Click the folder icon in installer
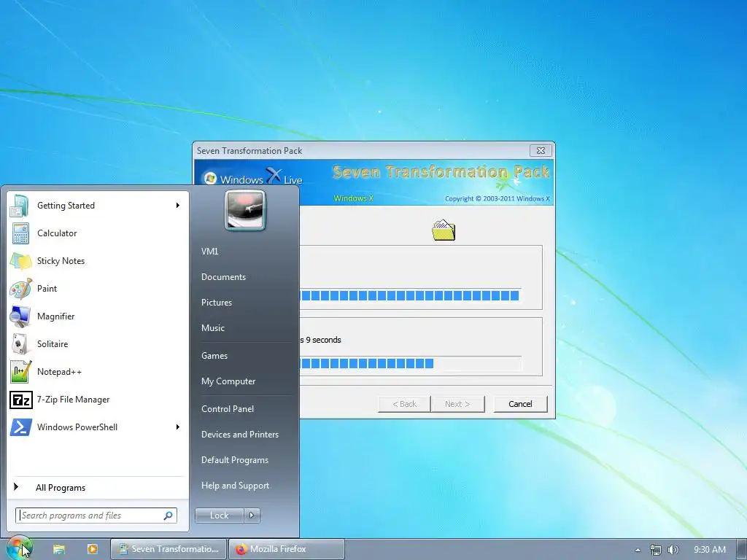747x560 pixels. 444,230
